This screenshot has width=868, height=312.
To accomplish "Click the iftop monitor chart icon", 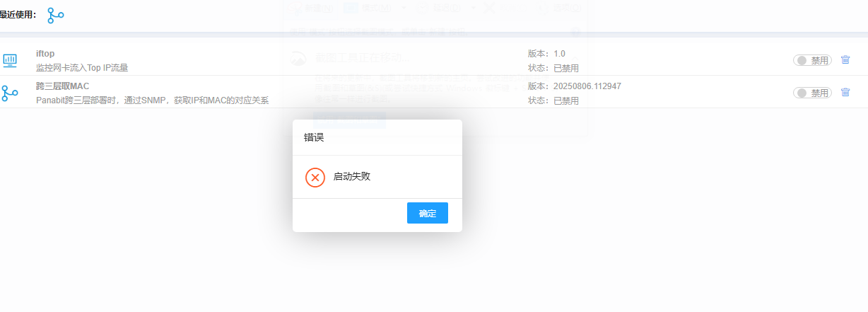I will 10,60.
